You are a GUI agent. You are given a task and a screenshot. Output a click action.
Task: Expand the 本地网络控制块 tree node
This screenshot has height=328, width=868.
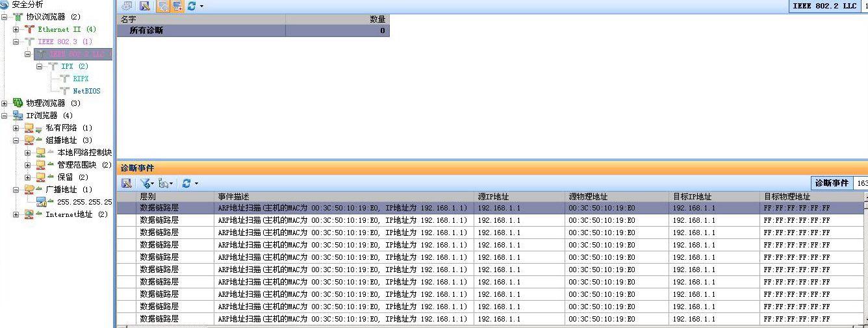pos(28,153)
